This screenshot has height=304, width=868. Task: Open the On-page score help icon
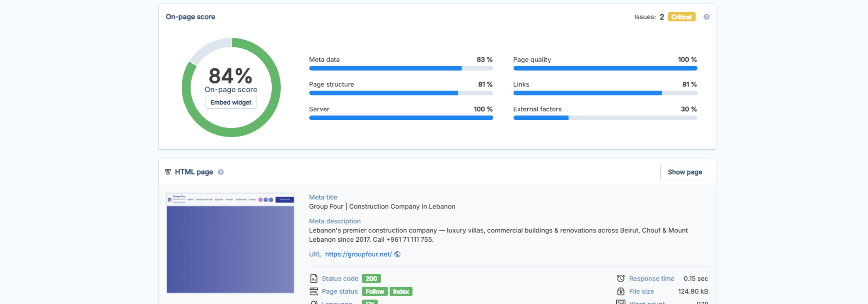(x=706, y=17)
